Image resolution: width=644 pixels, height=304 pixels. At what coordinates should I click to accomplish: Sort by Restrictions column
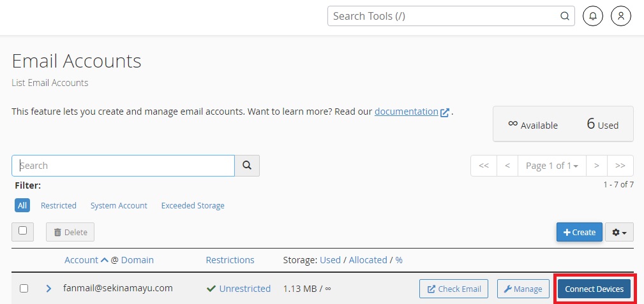pyautogui.click(x=230, y=260)
